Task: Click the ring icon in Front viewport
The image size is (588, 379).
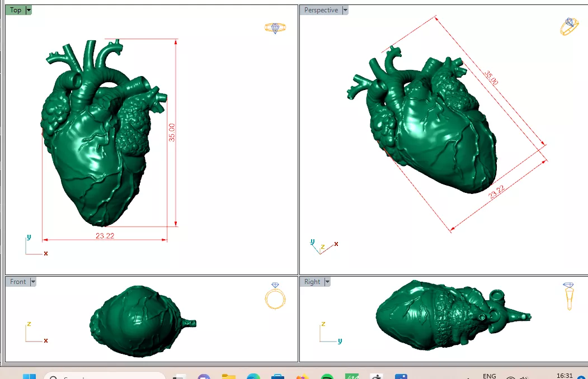Action: click(x=275, y=296)
